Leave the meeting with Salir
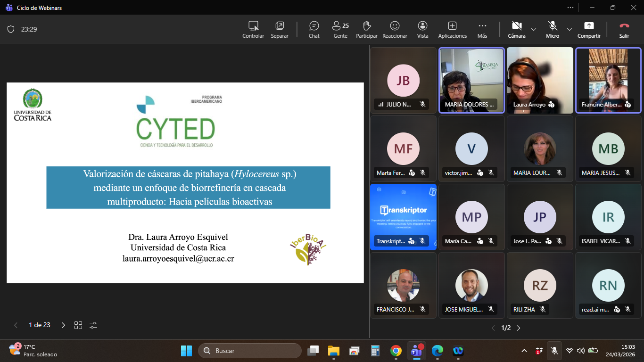Image resolution: width=644 pixels, height=362 pixels. (624, 29)
